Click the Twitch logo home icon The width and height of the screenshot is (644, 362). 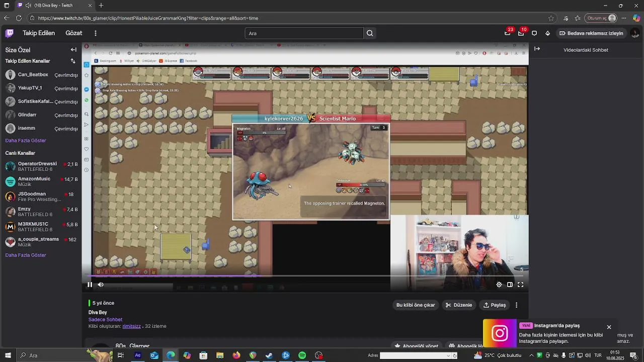coord(10,33)
